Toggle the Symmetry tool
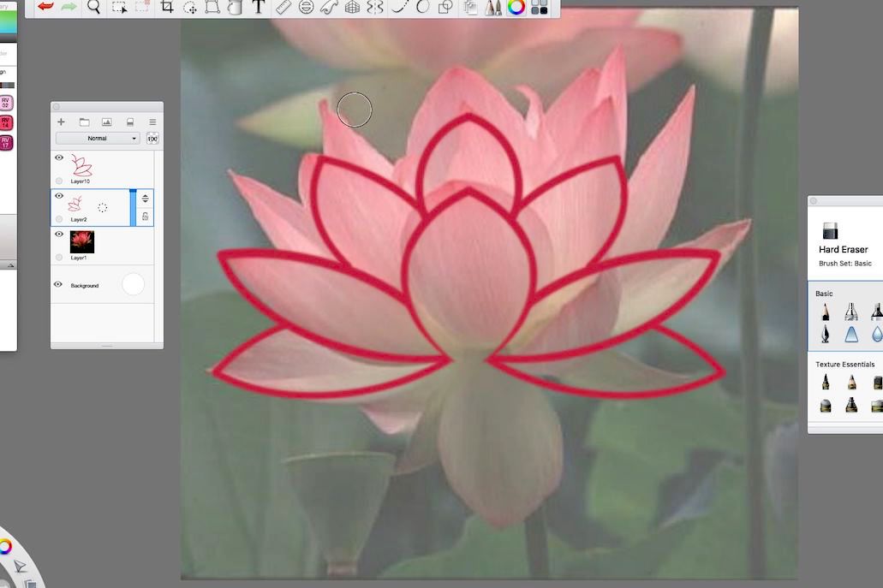 [375, 8]
